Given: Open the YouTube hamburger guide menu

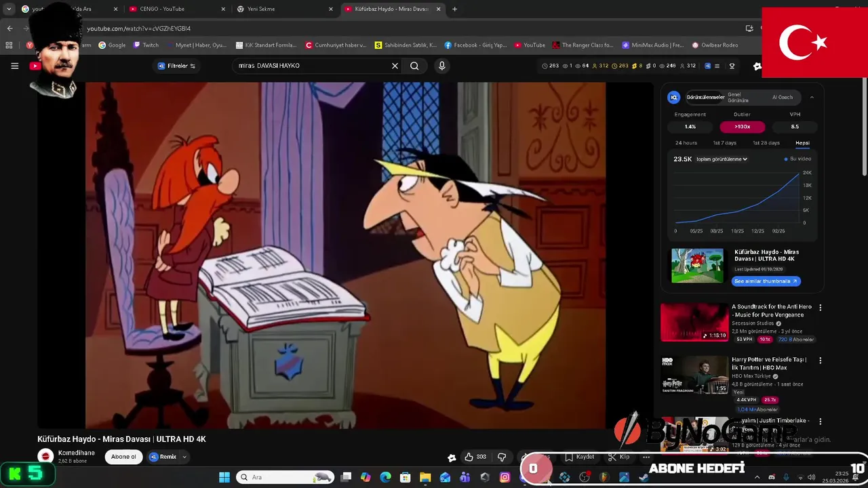Looking at the screenshot, I should pyautogui.click(x=14, y=66).
